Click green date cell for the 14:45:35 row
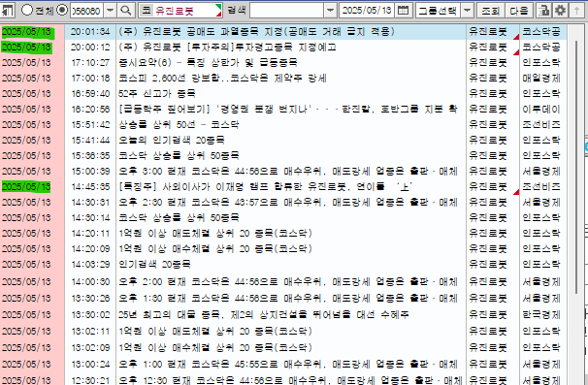 tap(26, 187)
